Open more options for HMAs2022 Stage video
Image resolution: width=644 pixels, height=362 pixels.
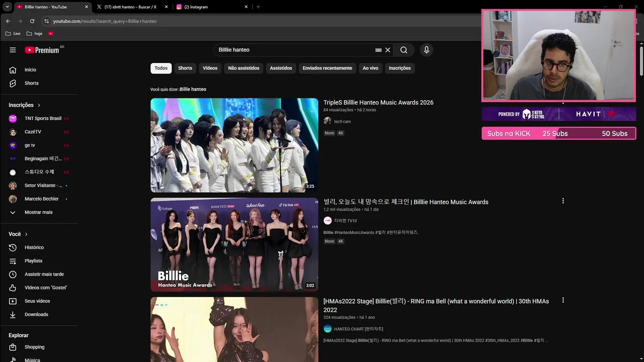[563, 300]
